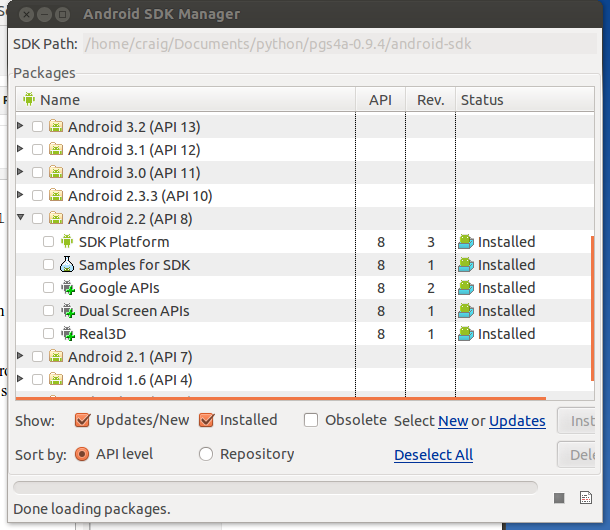
Task: Click the API column header
Action: tap(380, 100)
